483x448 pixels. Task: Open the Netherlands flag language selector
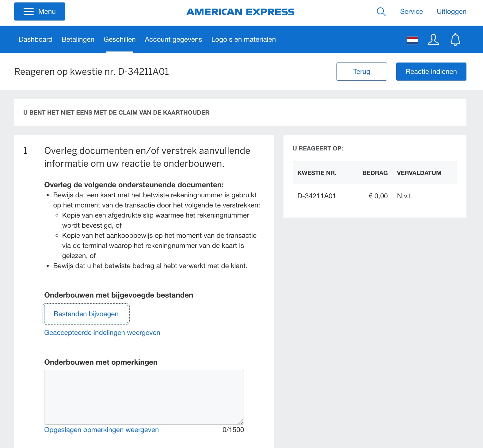pyautogui.click(x=412, y=40)
